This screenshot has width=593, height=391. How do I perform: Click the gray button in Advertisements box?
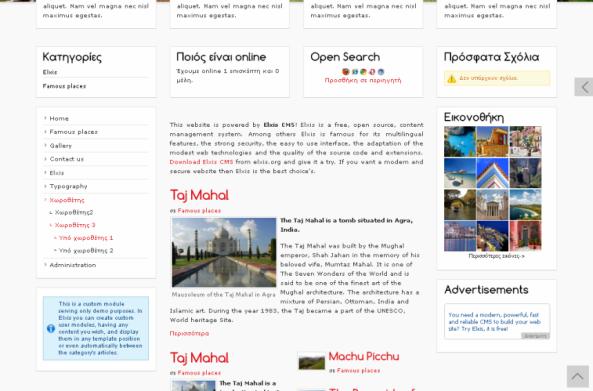point(535,336)
